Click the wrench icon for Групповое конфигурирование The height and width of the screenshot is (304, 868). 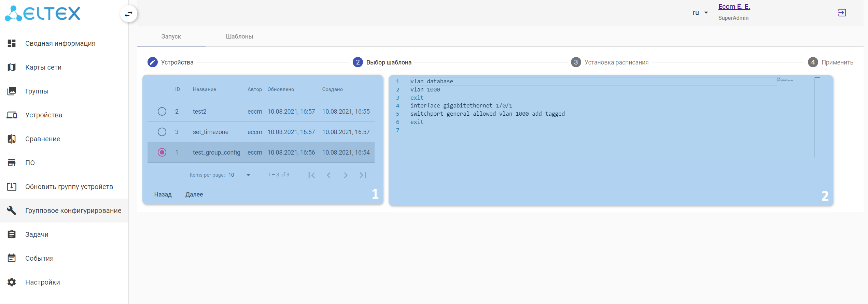[x=12, y=211]
